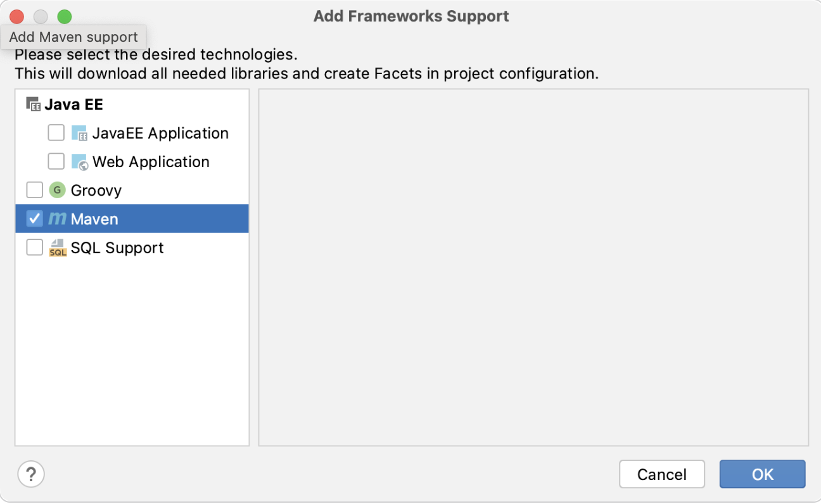This screenshot has width=821, height=504.
Task: Select the Java EE group label
Action: 73,104
